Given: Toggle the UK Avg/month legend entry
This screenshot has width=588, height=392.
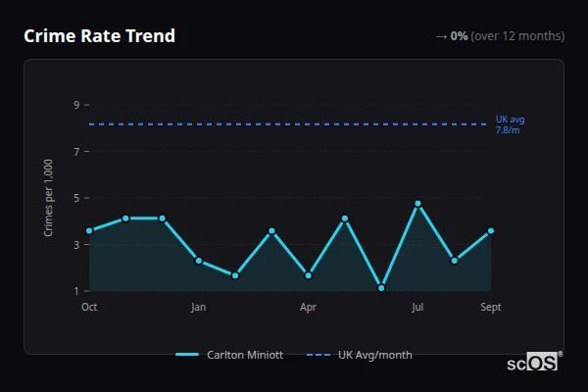Looking at the screenshot, I should tap(360, 355).
